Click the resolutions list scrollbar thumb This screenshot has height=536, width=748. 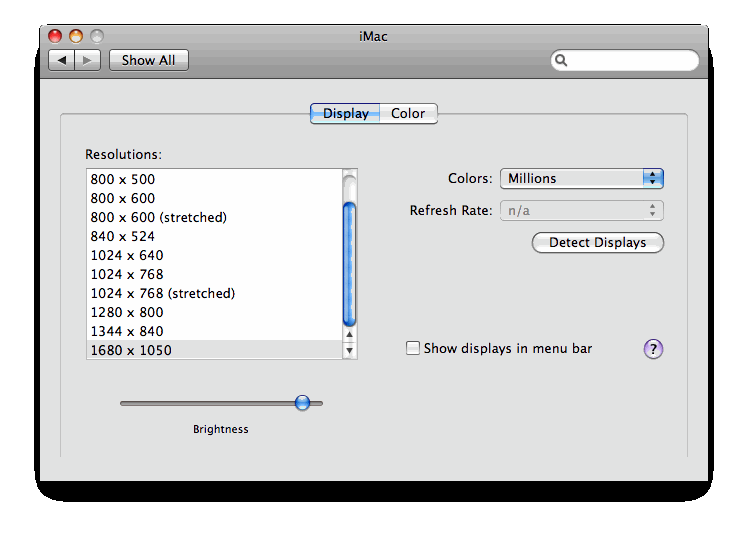[x=350, y=264]
